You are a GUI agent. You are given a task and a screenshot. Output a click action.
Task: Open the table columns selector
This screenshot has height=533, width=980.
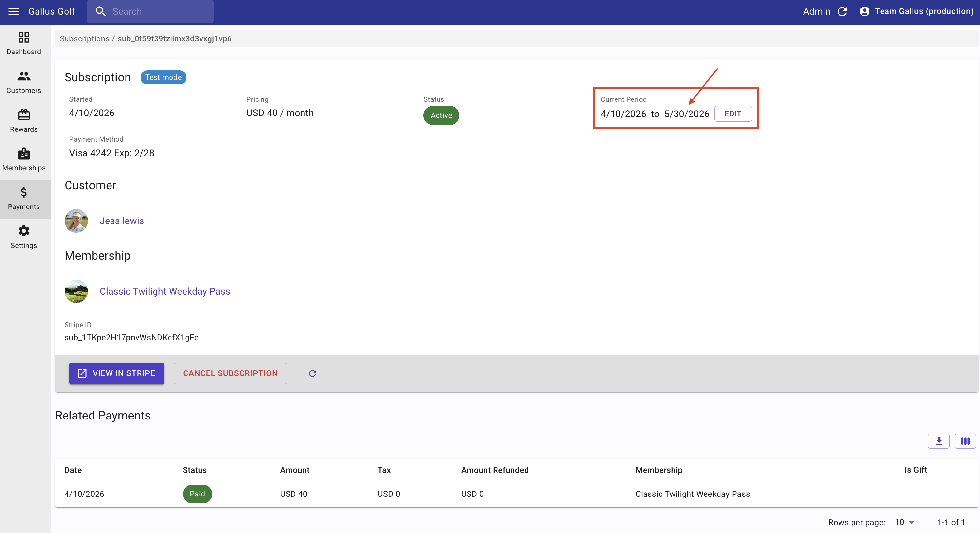pyautogui.click(x=965, y=441)
